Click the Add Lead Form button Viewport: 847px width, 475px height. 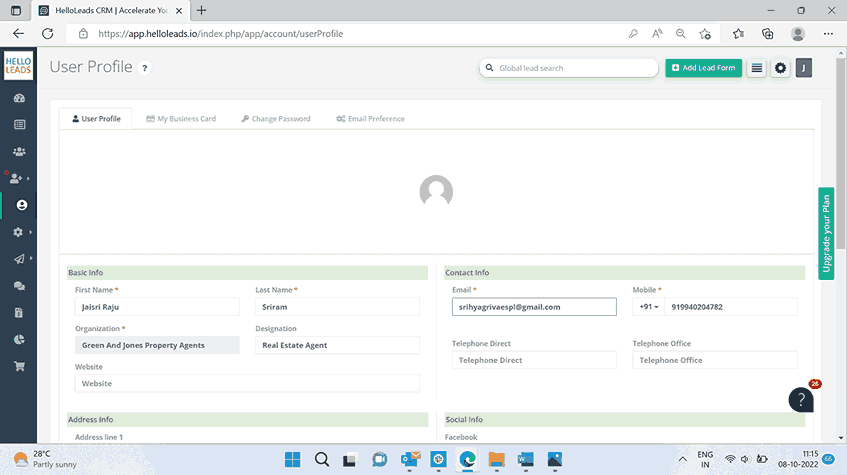(x=703, y=68)
